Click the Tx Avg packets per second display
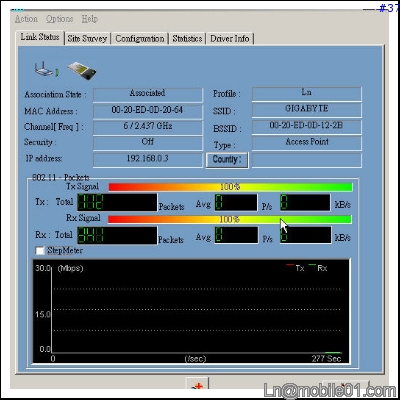The image size is (400, 400). 236,202
